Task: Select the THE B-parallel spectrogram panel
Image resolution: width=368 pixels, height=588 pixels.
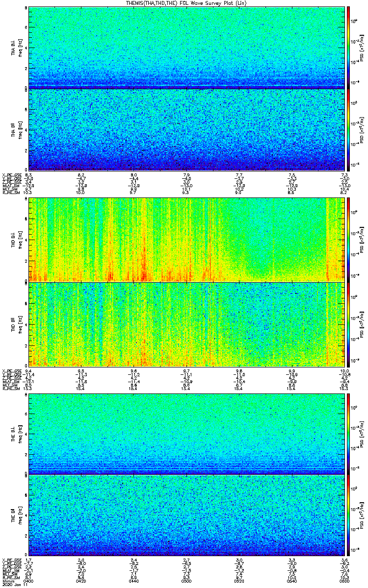Action: tap(186, 515)
